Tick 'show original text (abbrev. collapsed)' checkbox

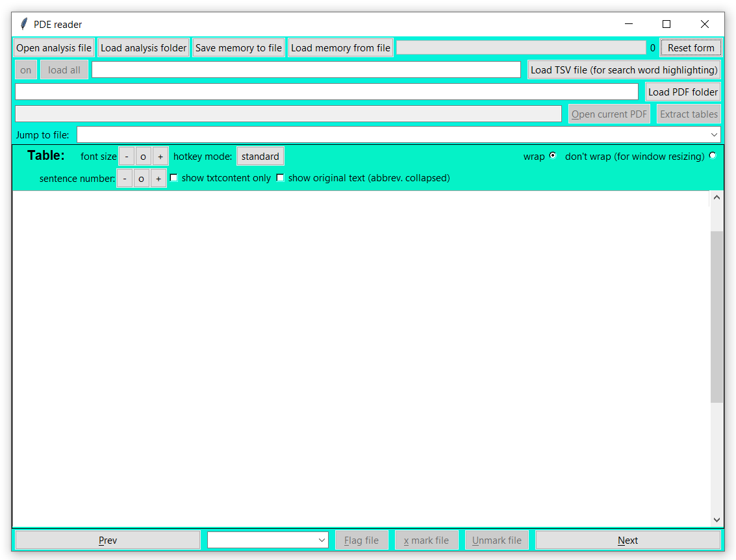[281, 178]
